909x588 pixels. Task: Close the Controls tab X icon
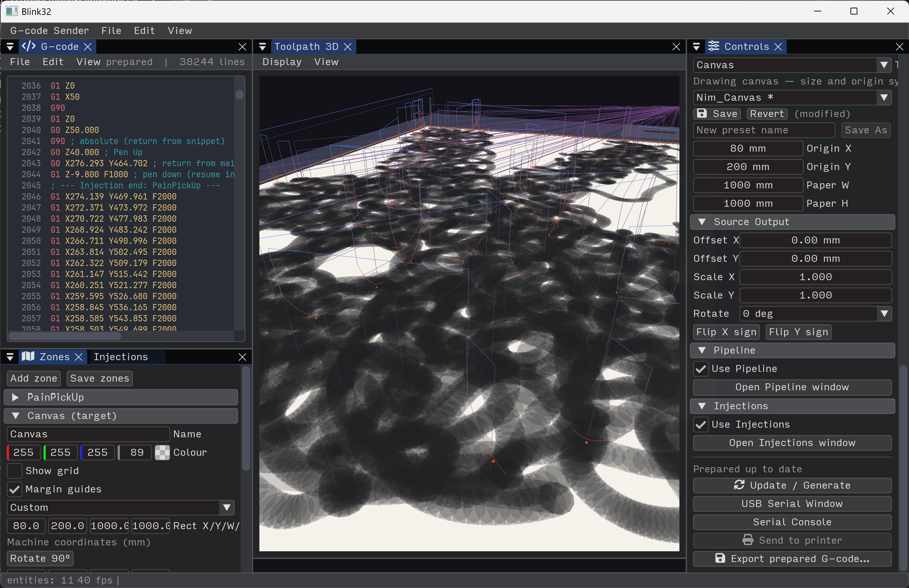click(x=778, y=47)
